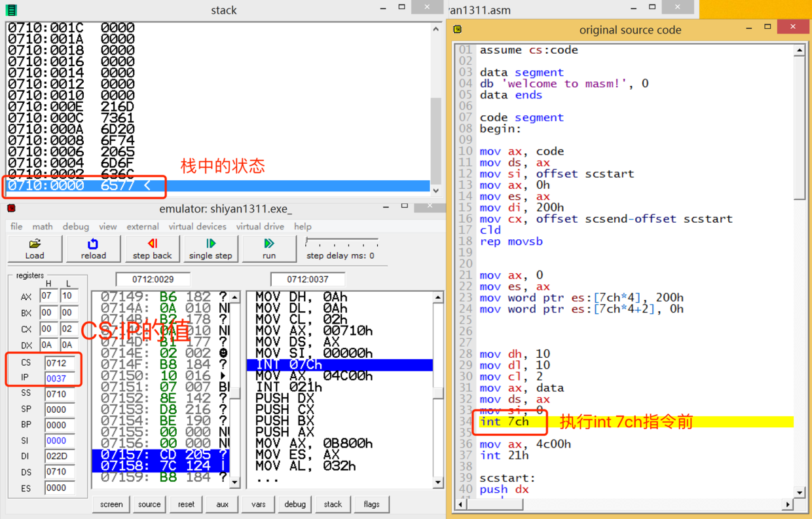
Task: Click the CS register value field
Action: point(60,362)
